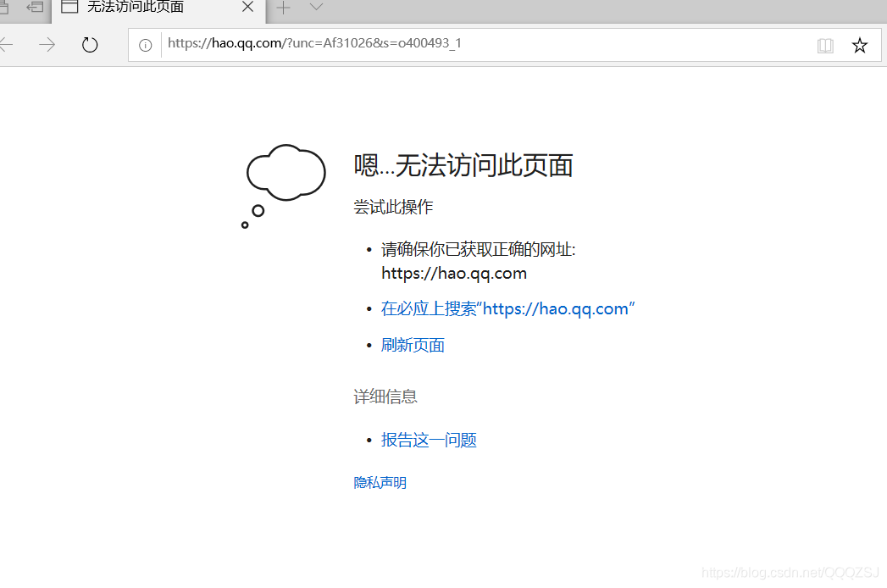Click the 请确保你已获取正确的网址 text
The image size is (887, 588).
[478, 250]
